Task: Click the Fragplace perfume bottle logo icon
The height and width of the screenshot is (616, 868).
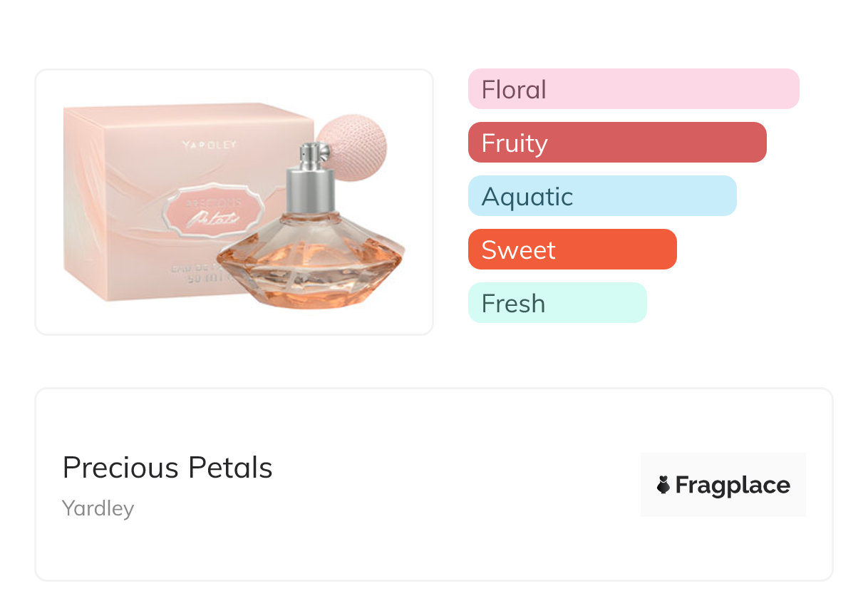Action: [x=663, y=486]
